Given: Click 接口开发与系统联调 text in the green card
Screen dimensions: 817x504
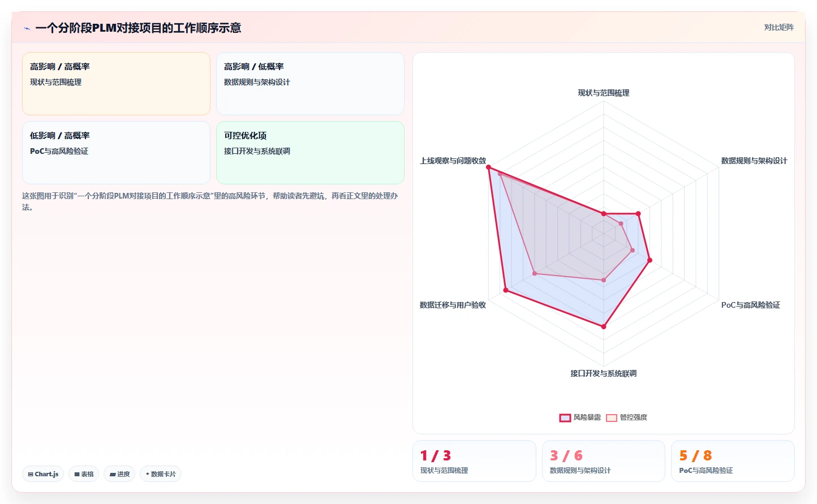Looking at the screenshot, I should [x=257, y=151].
